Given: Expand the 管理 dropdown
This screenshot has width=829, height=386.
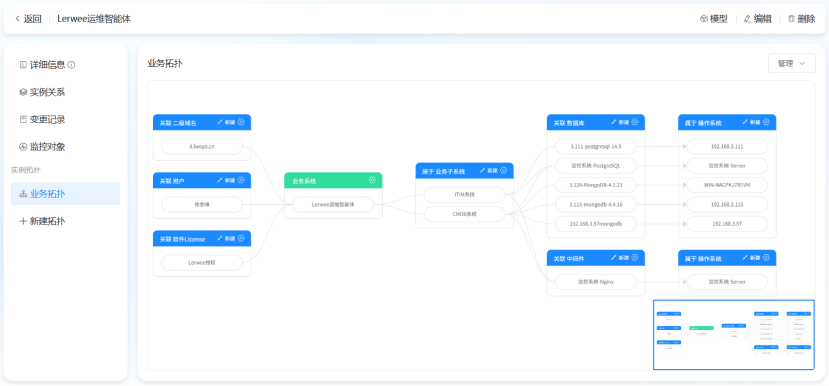Looking at the screenshot, I should (791, 63).
